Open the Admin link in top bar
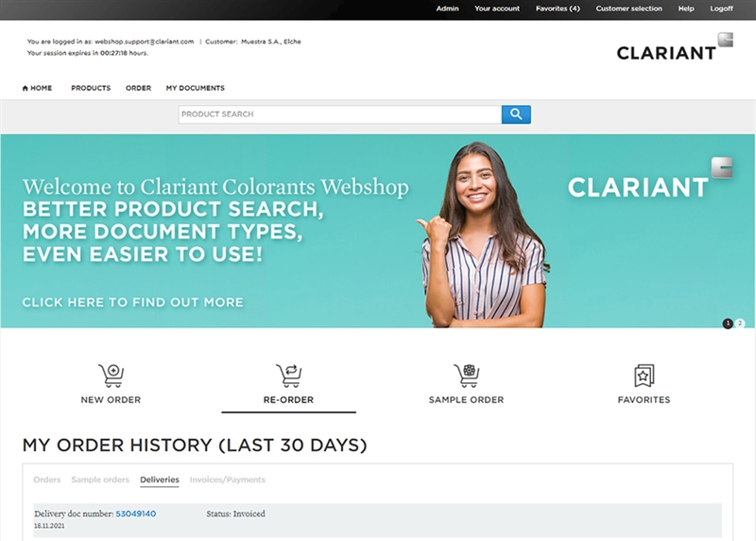Screen dimensions: 756x541 coord(447,9)
